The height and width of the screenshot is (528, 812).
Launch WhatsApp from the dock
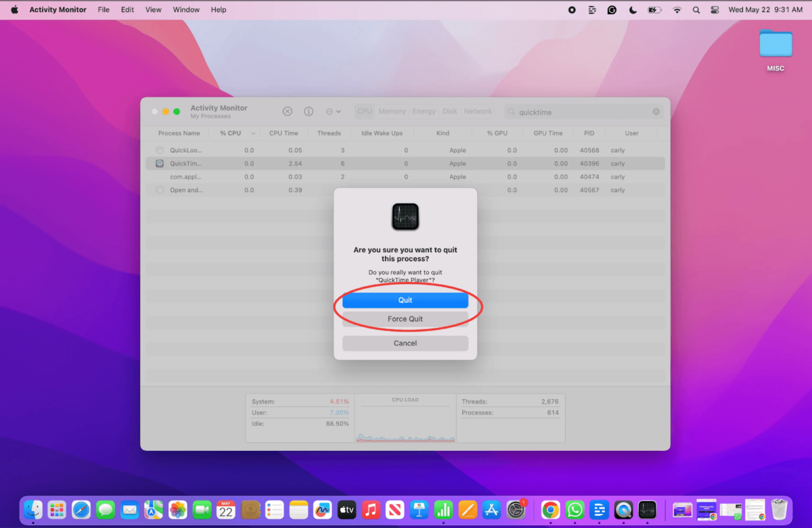[x=574, y=510]
